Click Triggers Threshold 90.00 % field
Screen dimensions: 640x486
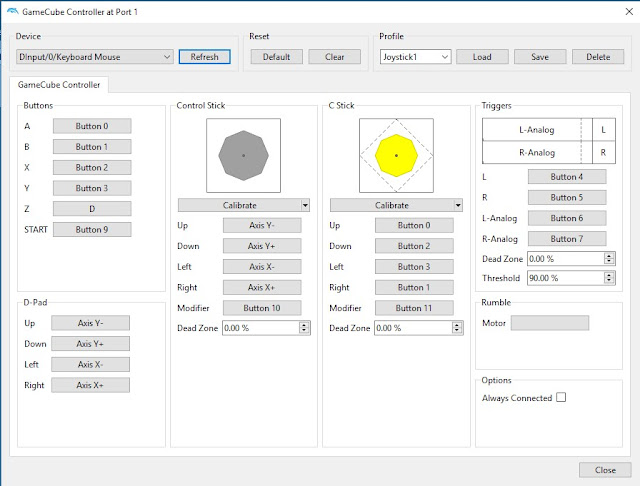tap(565, 278)
